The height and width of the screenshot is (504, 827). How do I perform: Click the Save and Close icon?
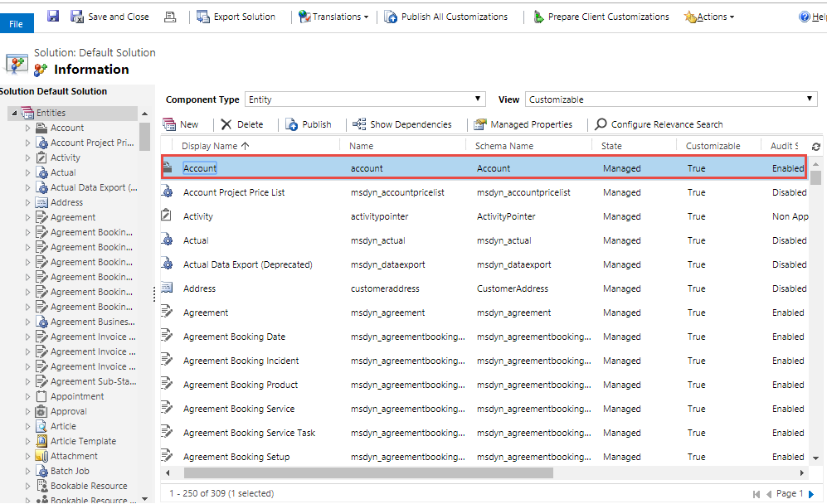click(x=77, y=17)
